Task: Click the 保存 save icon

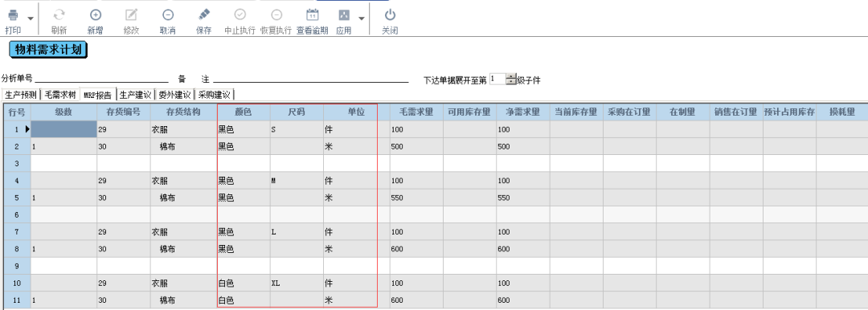Action: pyautogui.click(x=203, y=15)
